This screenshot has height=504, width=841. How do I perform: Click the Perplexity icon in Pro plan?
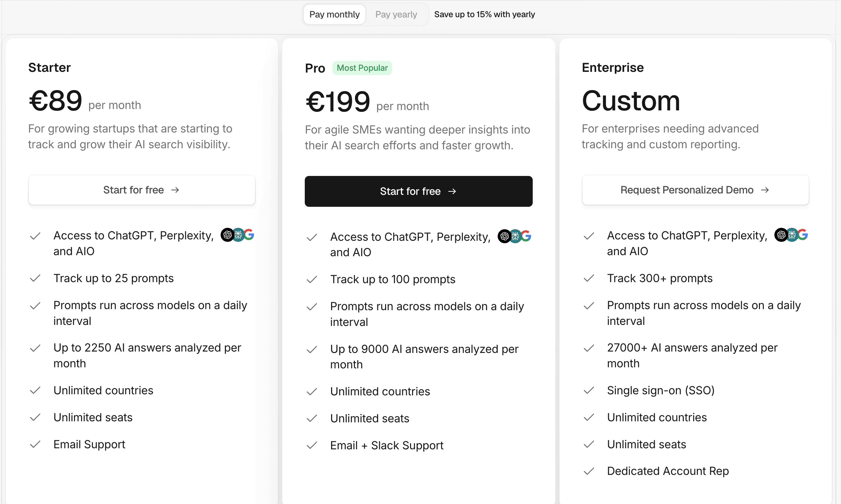tap(515, 236)
